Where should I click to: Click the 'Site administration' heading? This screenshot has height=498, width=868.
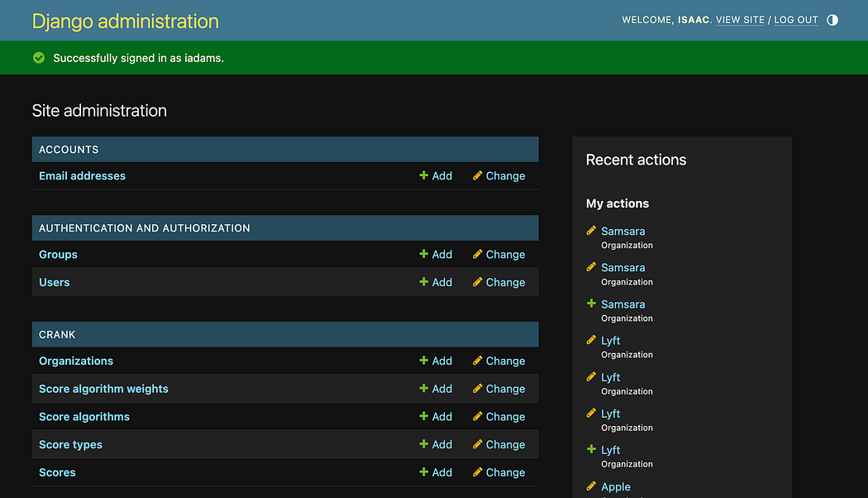tap(99, 111)
